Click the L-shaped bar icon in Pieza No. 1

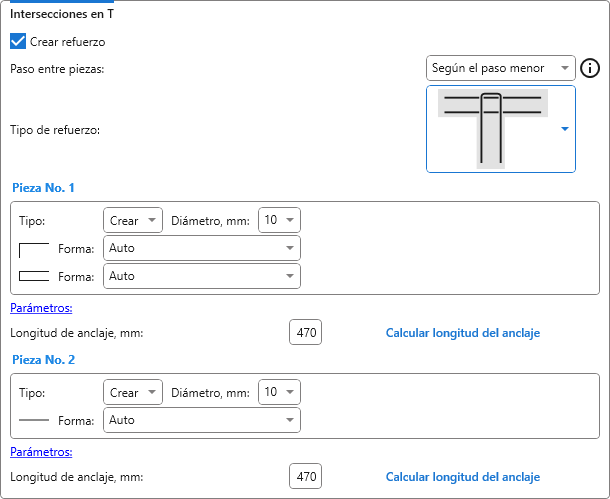tap(34, 248)
